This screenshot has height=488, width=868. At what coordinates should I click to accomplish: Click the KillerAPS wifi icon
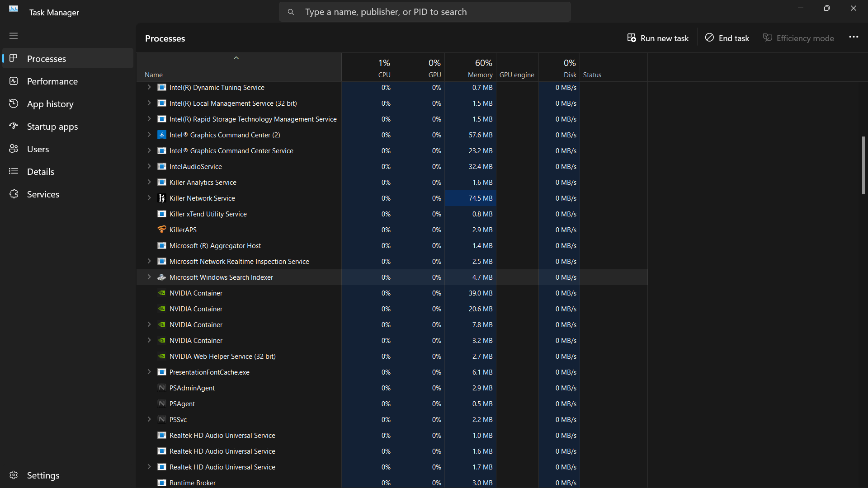pos(161,230)
